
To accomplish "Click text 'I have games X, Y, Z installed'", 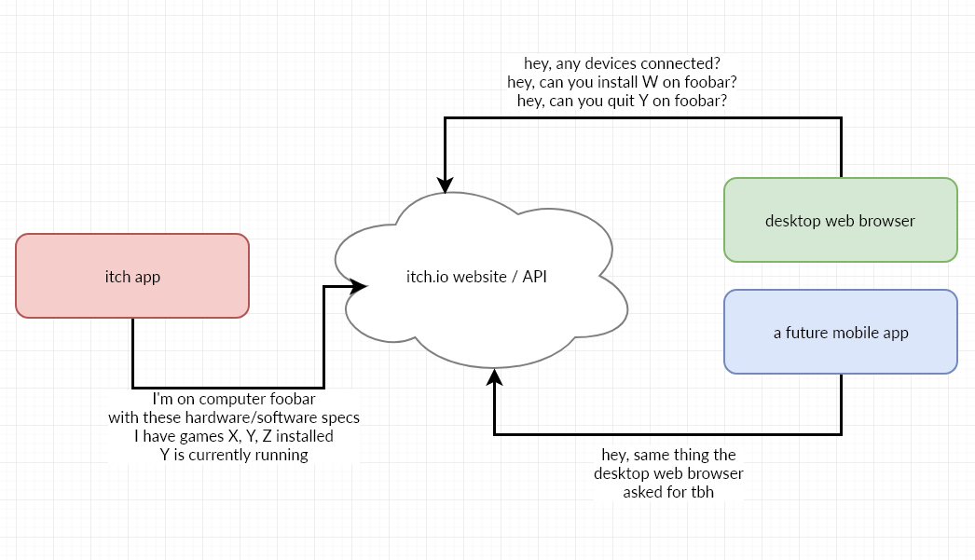I will (234, 436).
